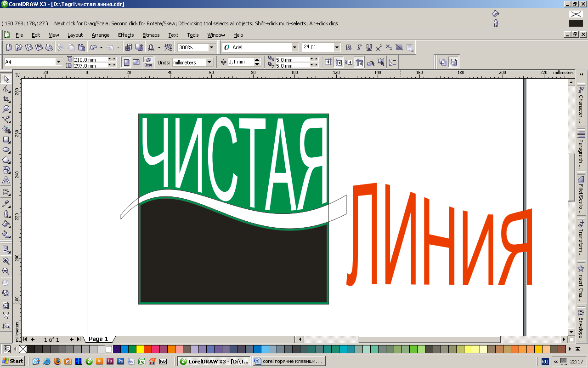Open the 24 pt font size dropdown
This screenshot has width=588, height=368.
click(337, 47)
